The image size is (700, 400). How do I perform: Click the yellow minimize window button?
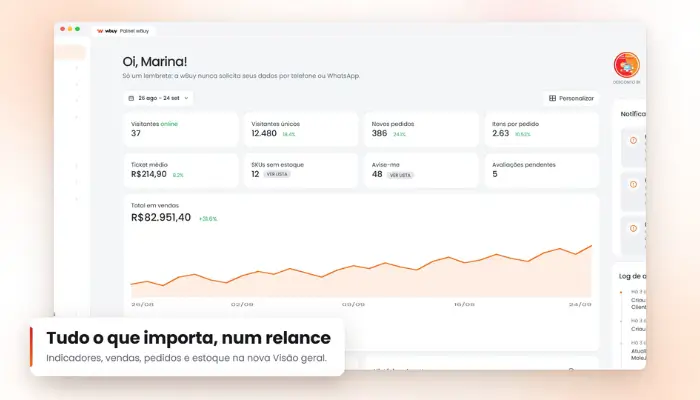pyautogui.click(x=70, y=29)
